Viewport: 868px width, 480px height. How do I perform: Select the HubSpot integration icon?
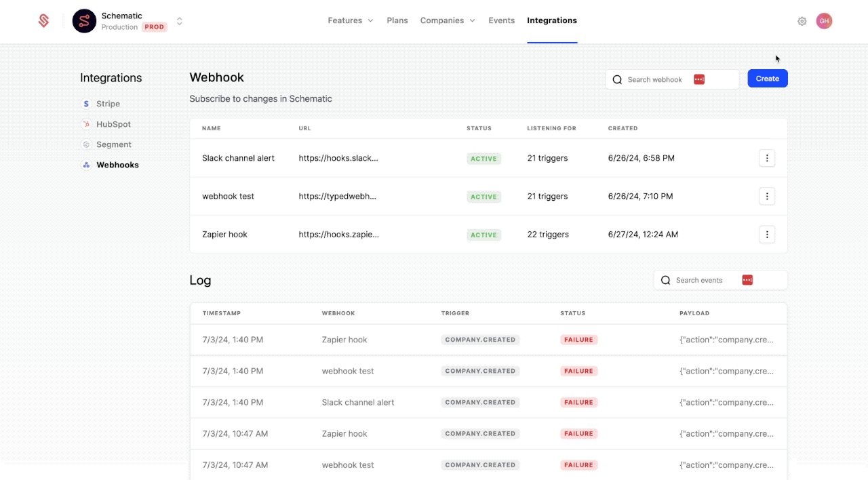point(86,124)
